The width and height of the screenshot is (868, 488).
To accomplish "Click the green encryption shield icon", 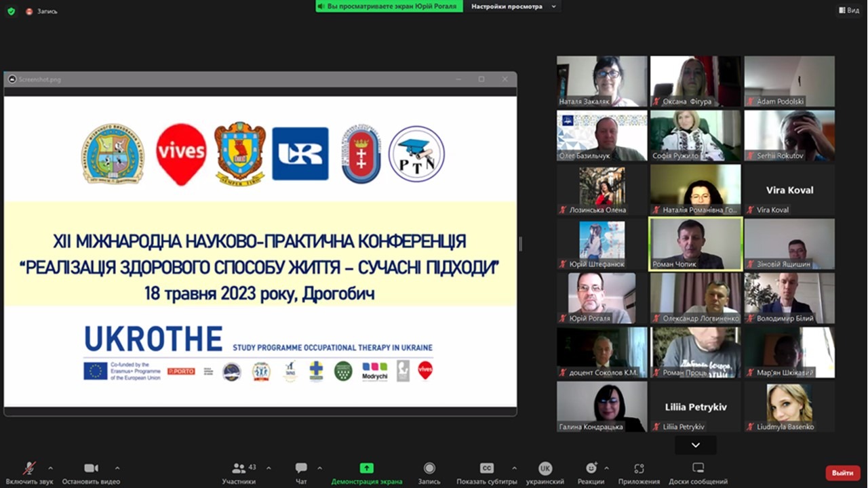I will pyautogui.click(x=11, y=11).
